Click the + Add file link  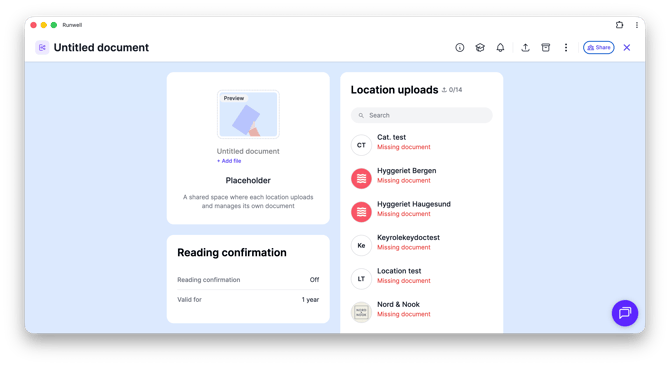tap(229, 161)
